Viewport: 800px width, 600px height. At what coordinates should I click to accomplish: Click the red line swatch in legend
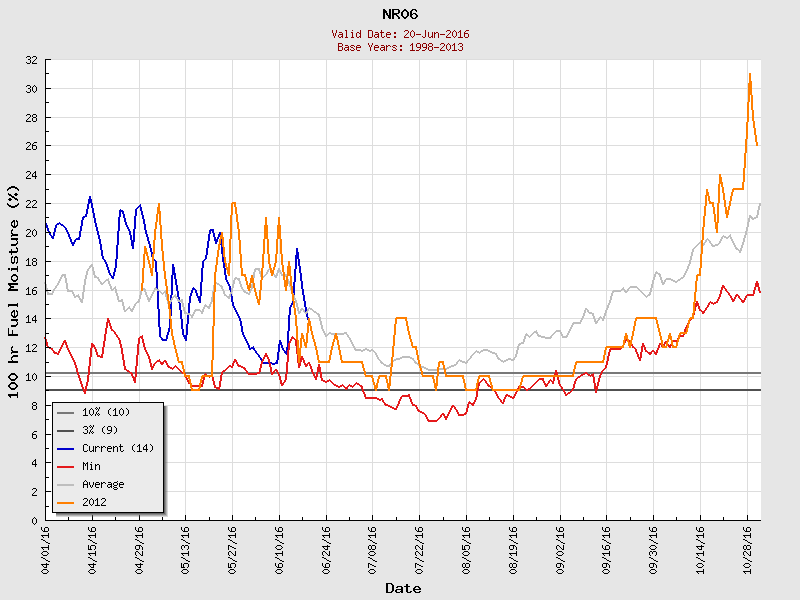[66, 466]
